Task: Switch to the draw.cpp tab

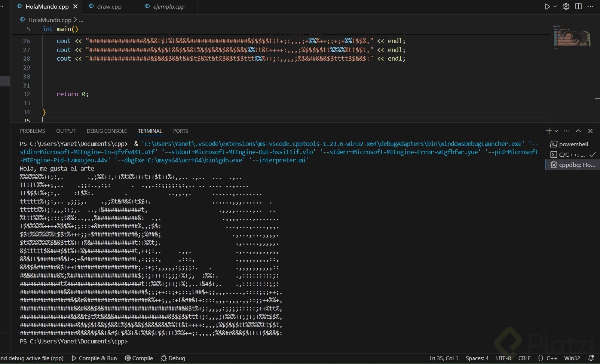Action: 109,7
